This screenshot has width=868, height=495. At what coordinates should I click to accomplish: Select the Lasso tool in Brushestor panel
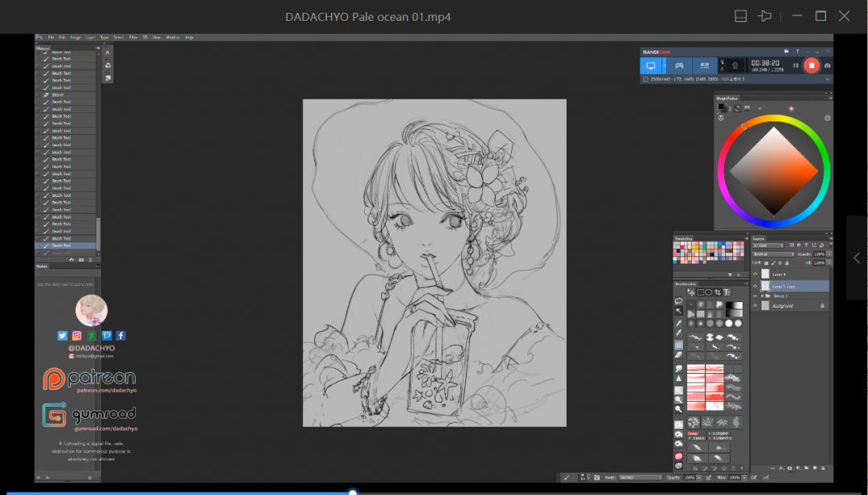678,301
